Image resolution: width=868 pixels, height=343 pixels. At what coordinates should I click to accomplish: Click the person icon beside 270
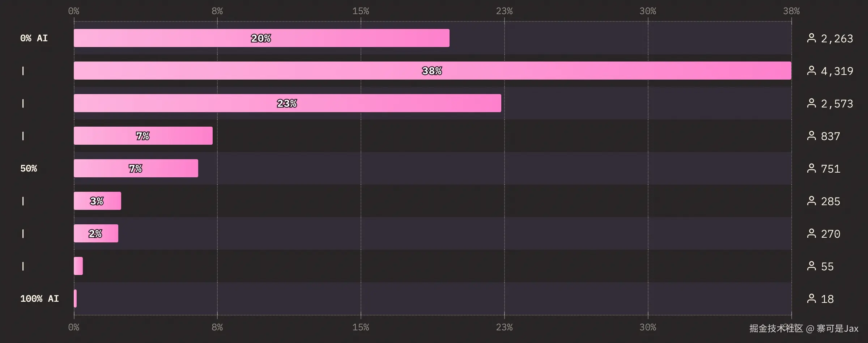point(811,233)
